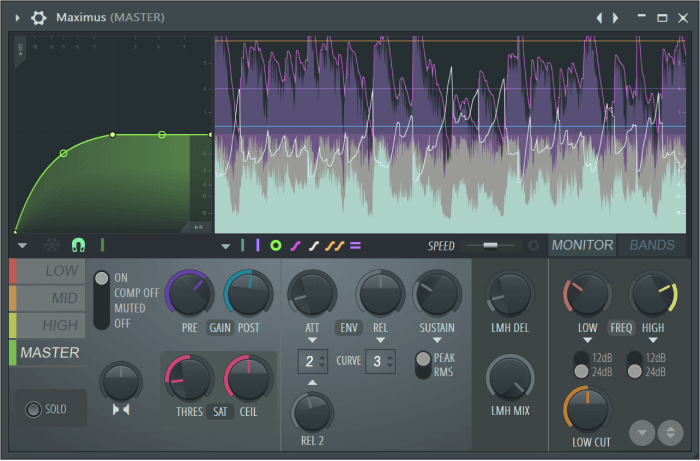Adjust the SPEED slider handle
Viewport: 700px width, 461px height.
(490, 245)
